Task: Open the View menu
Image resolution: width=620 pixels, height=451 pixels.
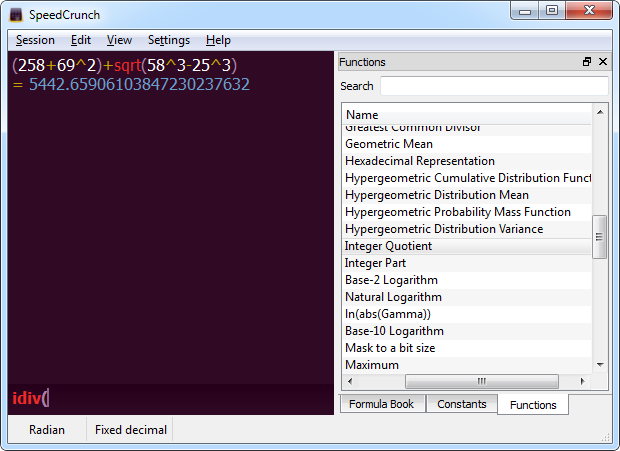Action: pyautogui.click(x=119, y=40)
